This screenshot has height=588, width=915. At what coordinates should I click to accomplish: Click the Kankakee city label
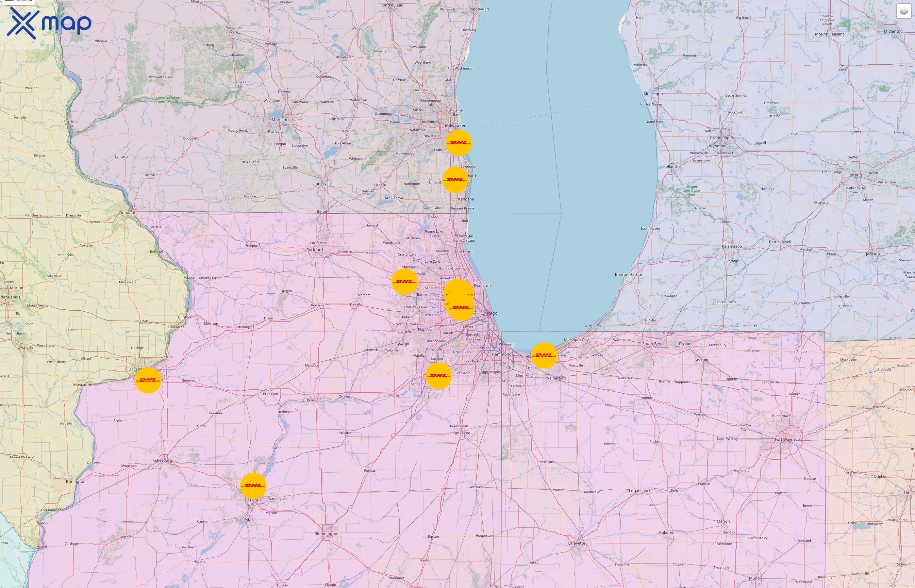461,433
